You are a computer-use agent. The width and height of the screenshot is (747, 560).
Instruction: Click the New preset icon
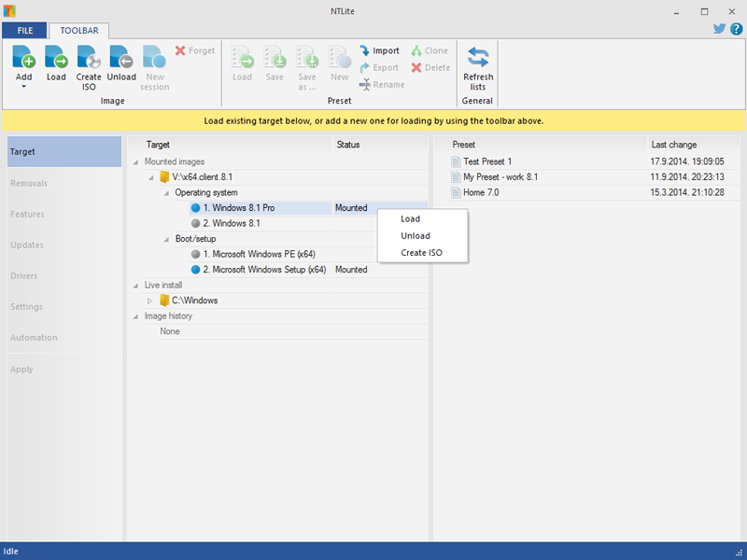pos(340,57)
